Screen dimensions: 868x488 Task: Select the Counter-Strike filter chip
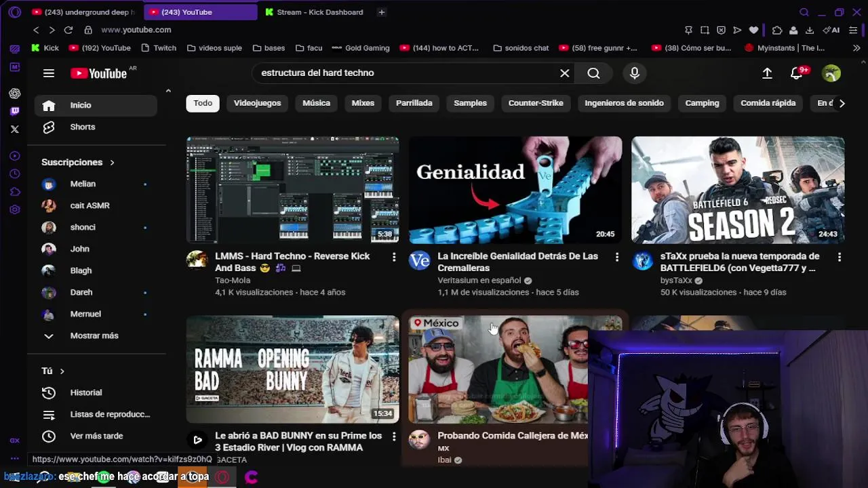click(536, 104)
